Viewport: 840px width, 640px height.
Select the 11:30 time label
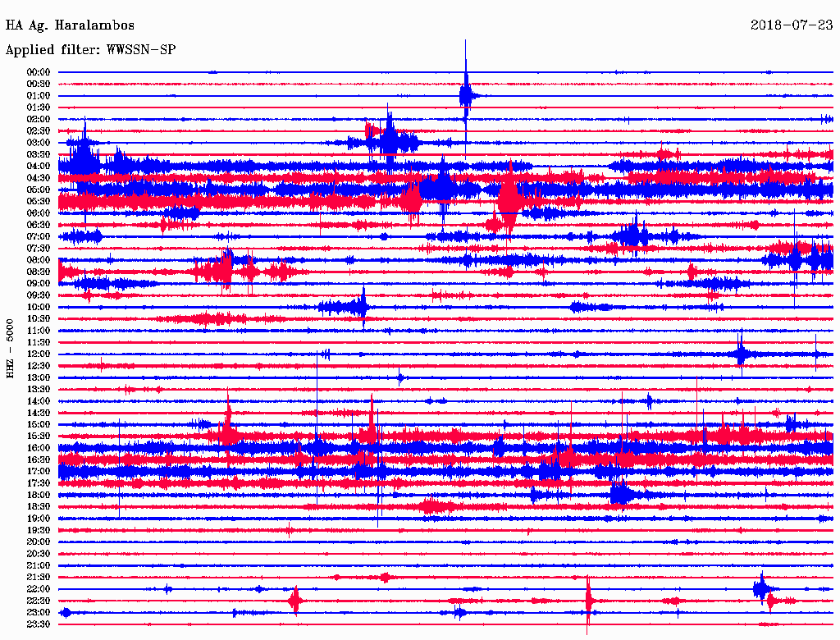(39, 342)
